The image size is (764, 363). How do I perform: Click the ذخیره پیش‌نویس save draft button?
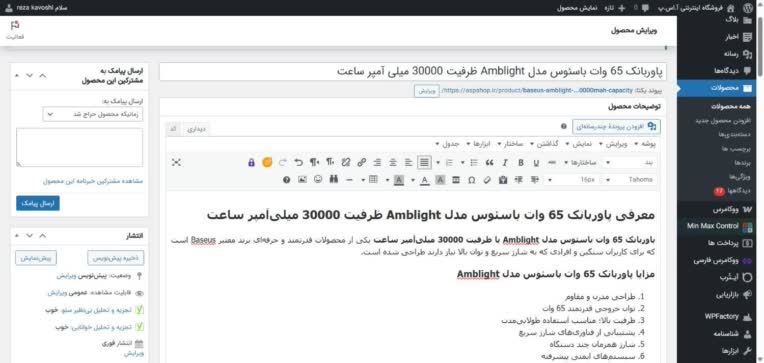(115, 257)
